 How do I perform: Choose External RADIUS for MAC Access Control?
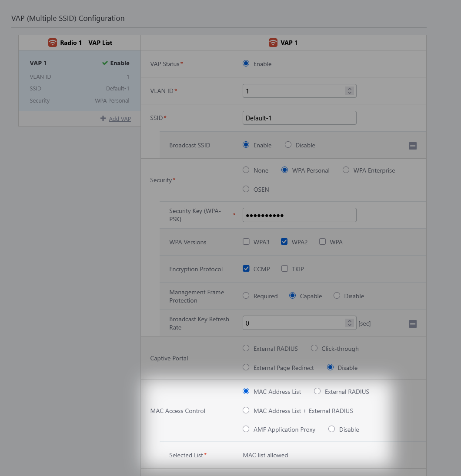(x=317, y=391)
